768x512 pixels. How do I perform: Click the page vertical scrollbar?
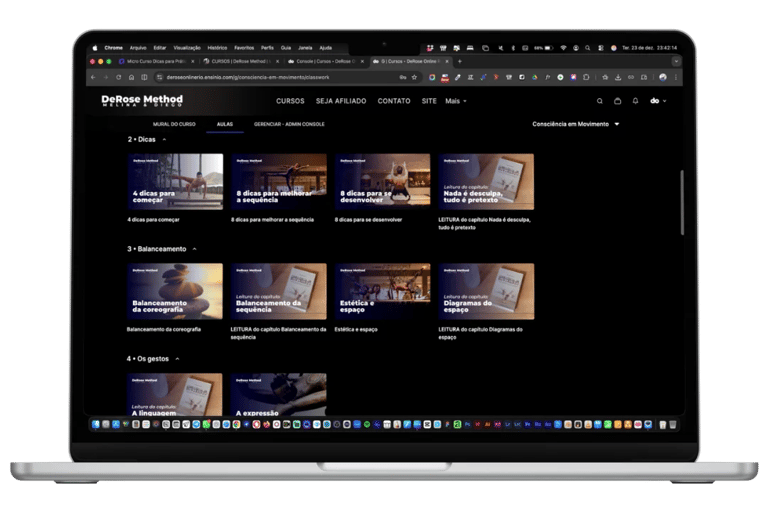682,202
